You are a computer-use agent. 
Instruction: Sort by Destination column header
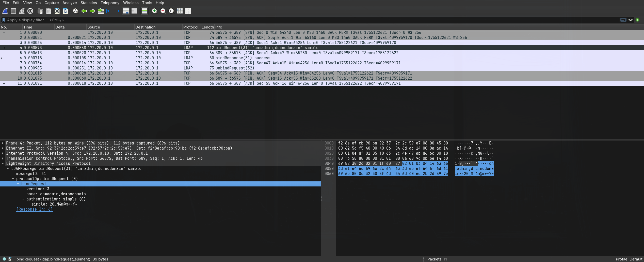tap(158, 27)
